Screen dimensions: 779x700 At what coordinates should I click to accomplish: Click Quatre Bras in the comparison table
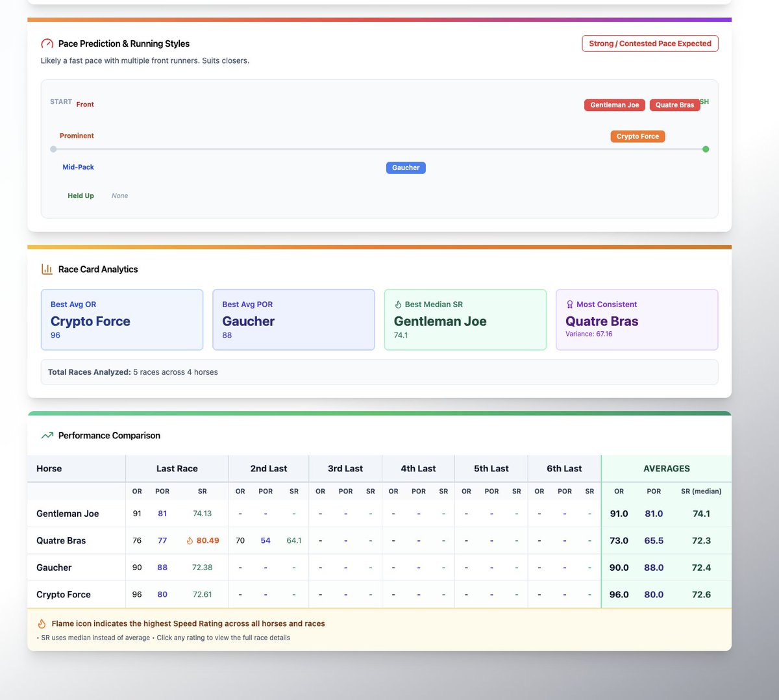(x=61, y=540)
